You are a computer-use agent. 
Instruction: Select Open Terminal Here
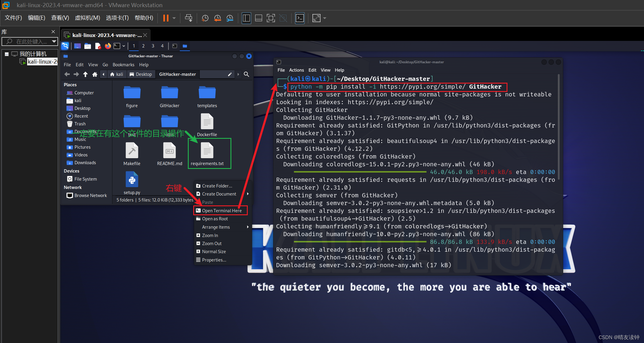click(222, 211)
